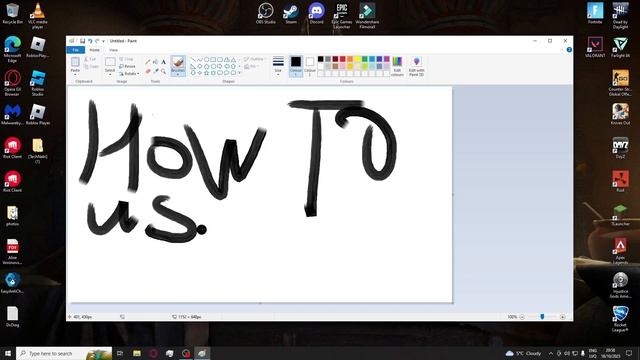Expand the Brushes dropdown arrow
The image size is (640, 360).
pos(178,74)
